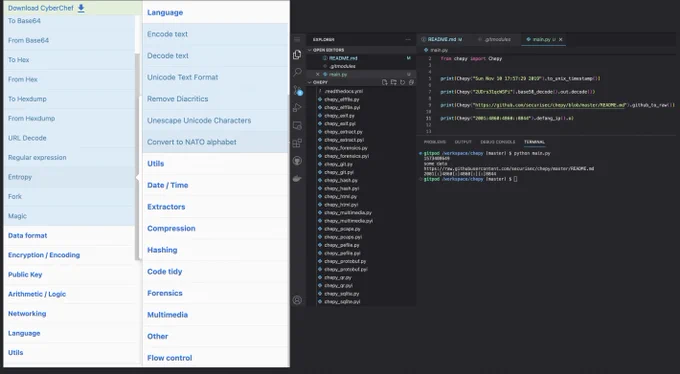The height and width of the screenshot is (374, 680).
Task: Open the Extensions icon in activity bar
Action: point(297,143)
